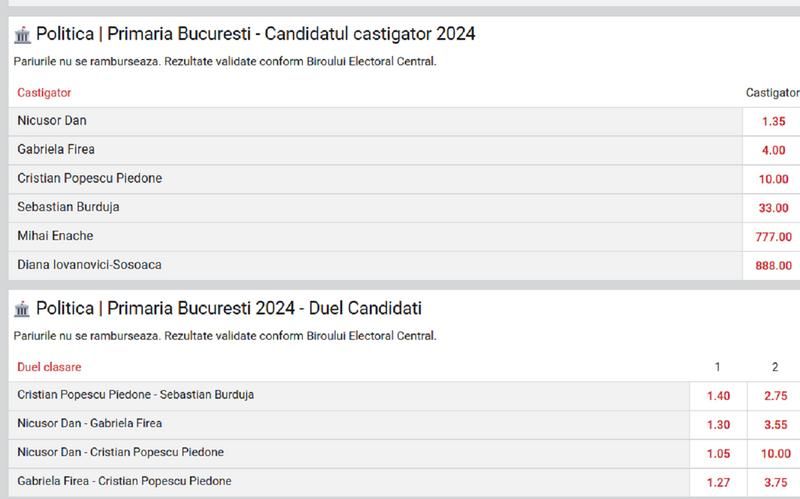Select Gabriela Firea winner odds 4.00
800x499 pixels.
pos(772,151)
